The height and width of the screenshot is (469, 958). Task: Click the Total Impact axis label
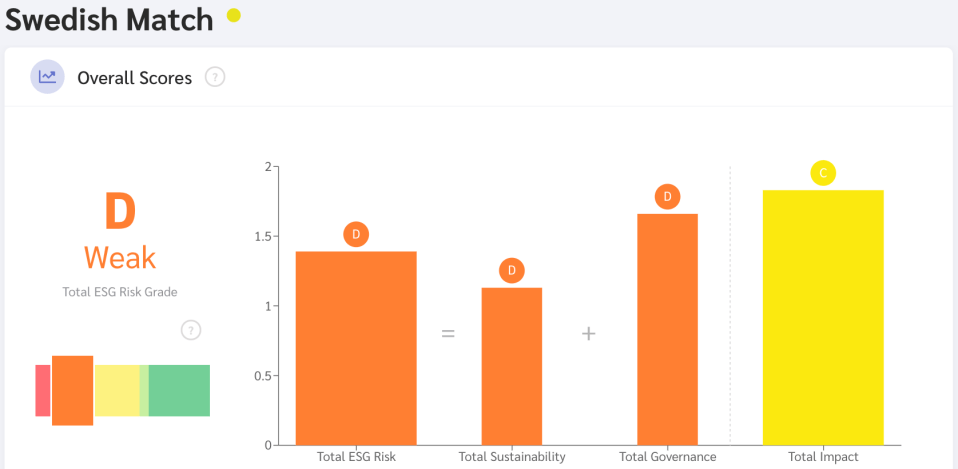(x=823, y=457)
